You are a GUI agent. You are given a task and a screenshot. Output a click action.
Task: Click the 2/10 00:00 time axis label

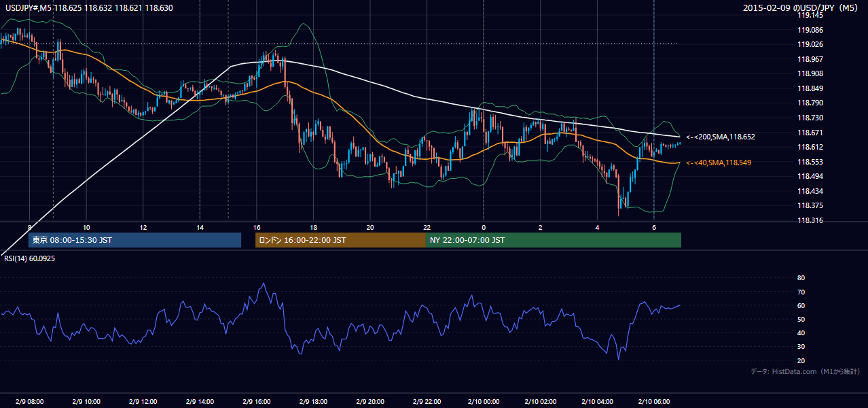tap(483, 401)
